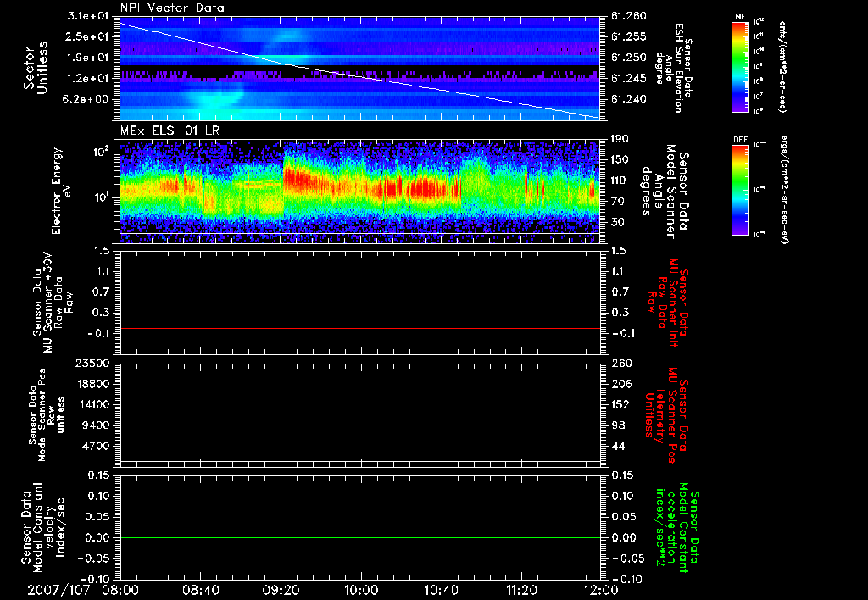
Task: Click the '11:20' time tick label
Action: [521, 590]
